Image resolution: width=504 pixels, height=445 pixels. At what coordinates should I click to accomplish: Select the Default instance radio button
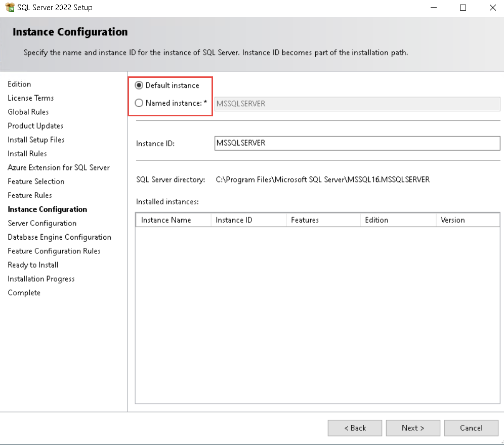click(139, 85)
